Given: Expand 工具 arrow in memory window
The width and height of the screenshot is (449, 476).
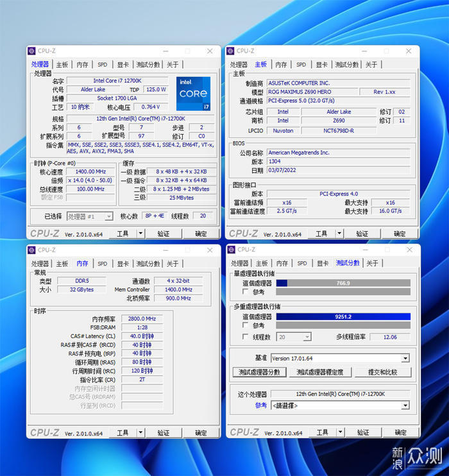Looking at the screenshot, I should point(140,432).
